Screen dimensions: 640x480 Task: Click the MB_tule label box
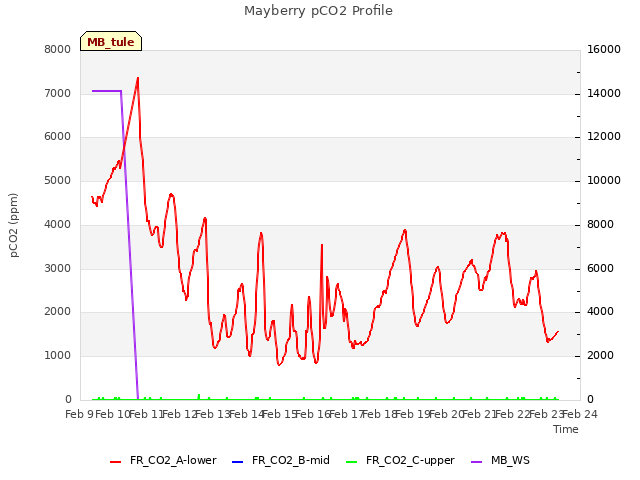coord(111,41)
